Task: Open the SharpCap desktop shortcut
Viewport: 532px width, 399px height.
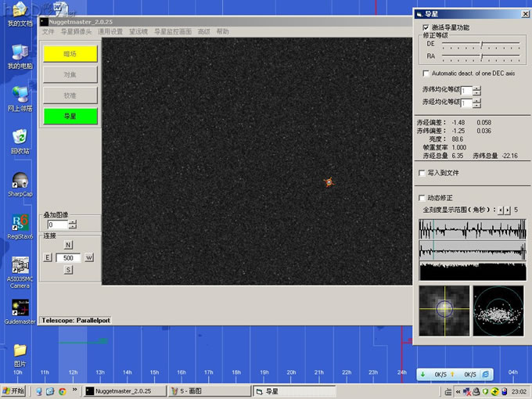Action: tap(20, 182)
